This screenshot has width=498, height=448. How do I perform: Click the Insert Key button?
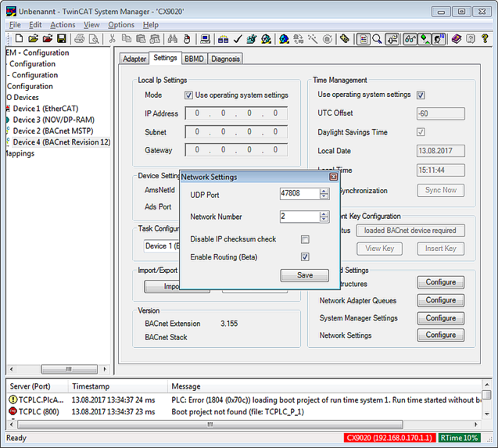coord(440,249)
